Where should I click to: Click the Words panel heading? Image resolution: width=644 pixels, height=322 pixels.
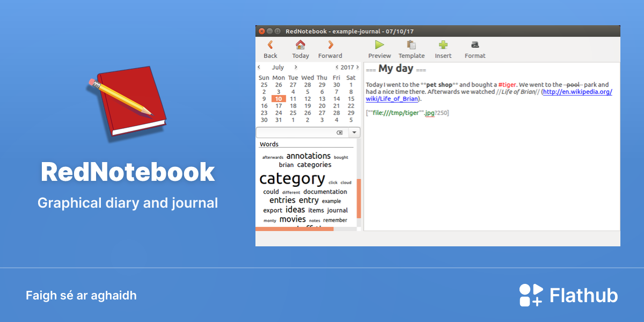pos(269,144)
